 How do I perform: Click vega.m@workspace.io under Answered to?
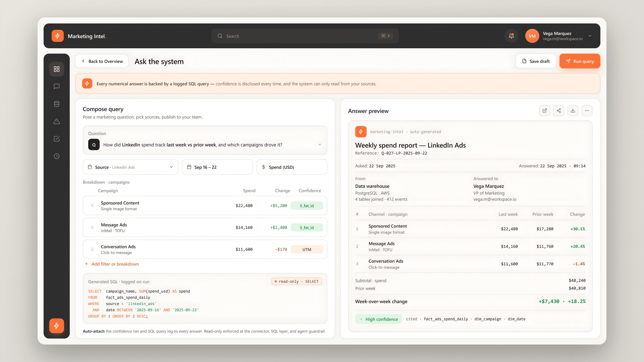click(495, 199)
